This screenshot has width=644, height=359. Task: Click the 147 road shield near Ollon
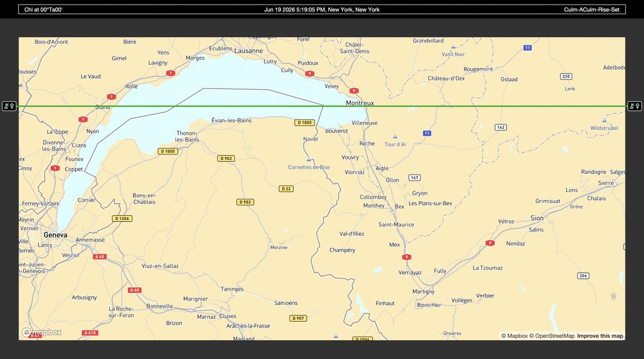pos(414,178)
